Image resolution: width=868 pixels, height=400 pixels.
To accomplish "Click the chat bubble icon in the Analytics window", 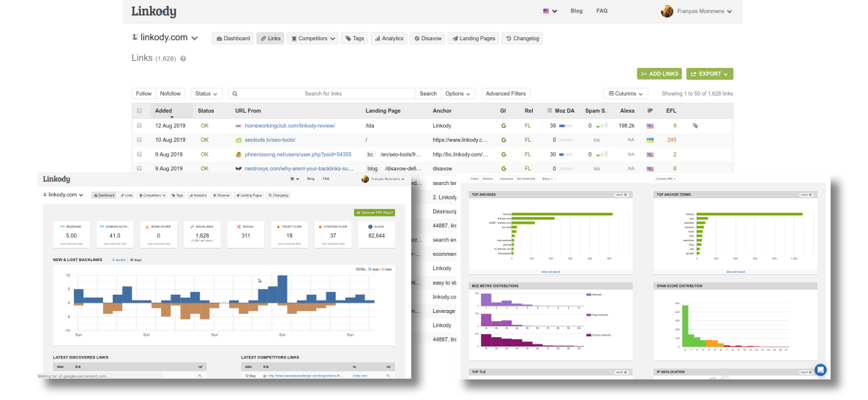I will click(x=820, y=369).
